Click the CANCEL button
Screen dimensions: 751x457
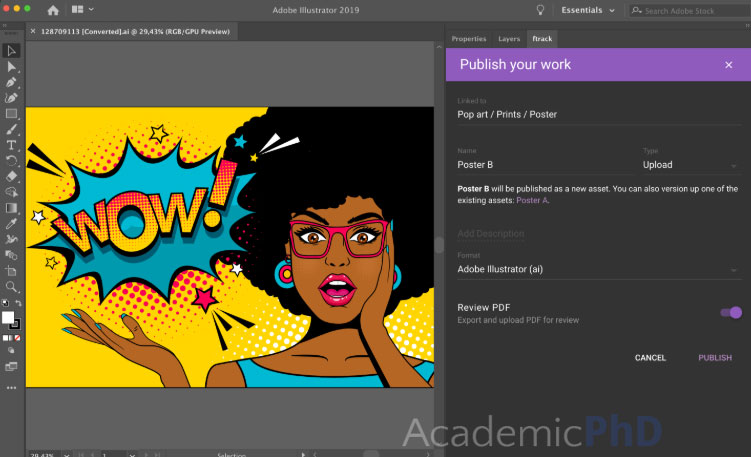(650, 358)
